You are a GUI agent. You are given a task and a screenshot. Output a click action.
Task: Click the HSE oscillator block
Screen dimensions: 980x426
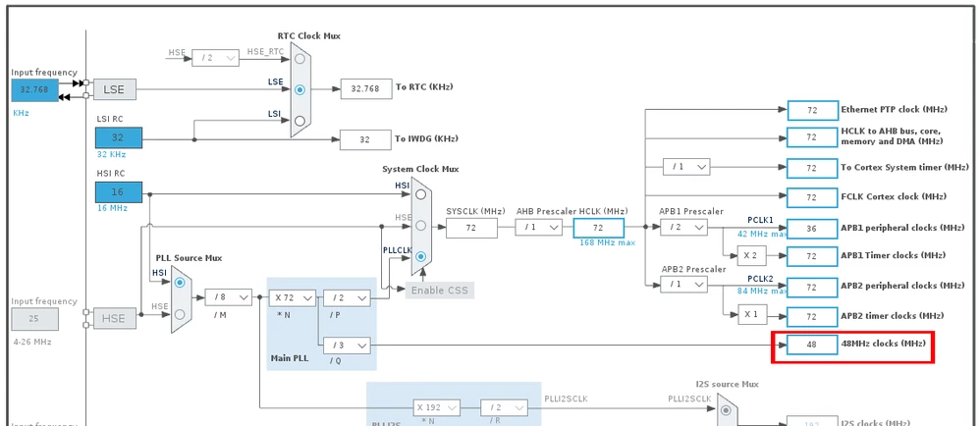[x=114, y=318]
